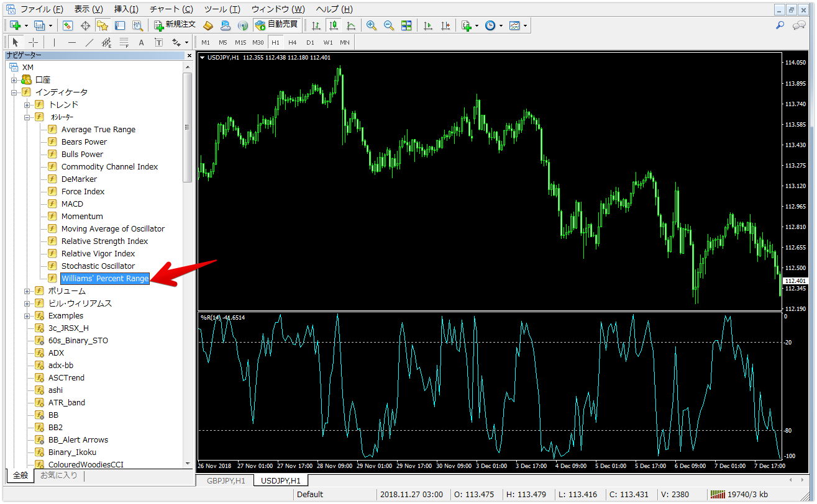The width and height of the screenshot is (817, 504).
Task: Select the trendline drawing tool
Action: pyautogui.click(x=89, y=42)
